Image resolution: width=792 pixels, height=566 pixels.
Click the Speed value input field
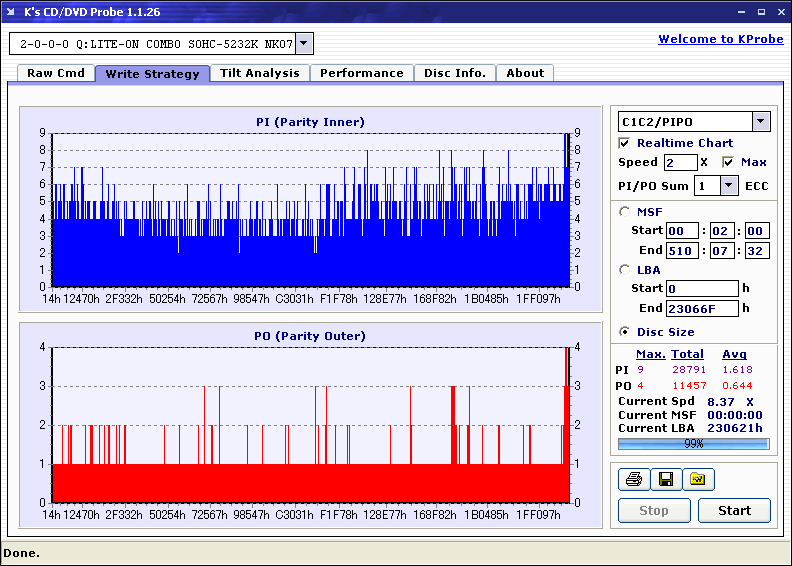point(680,162)
